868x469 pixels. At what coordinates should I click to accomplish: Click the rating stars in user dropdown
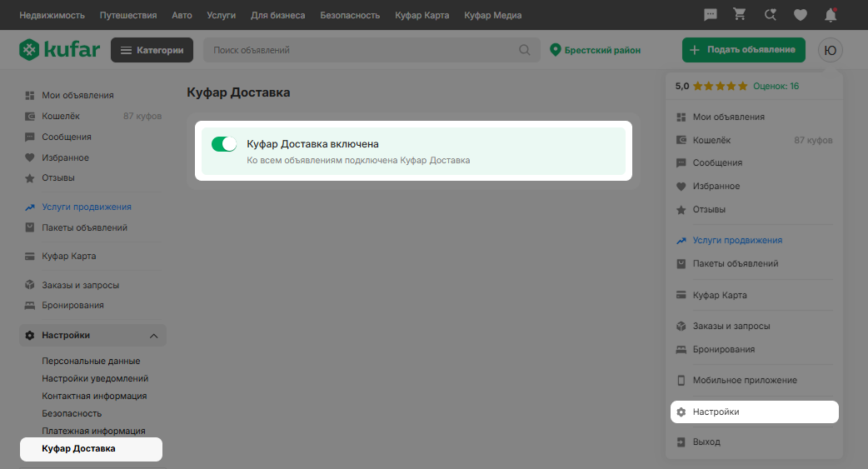(x=721, y=86)
